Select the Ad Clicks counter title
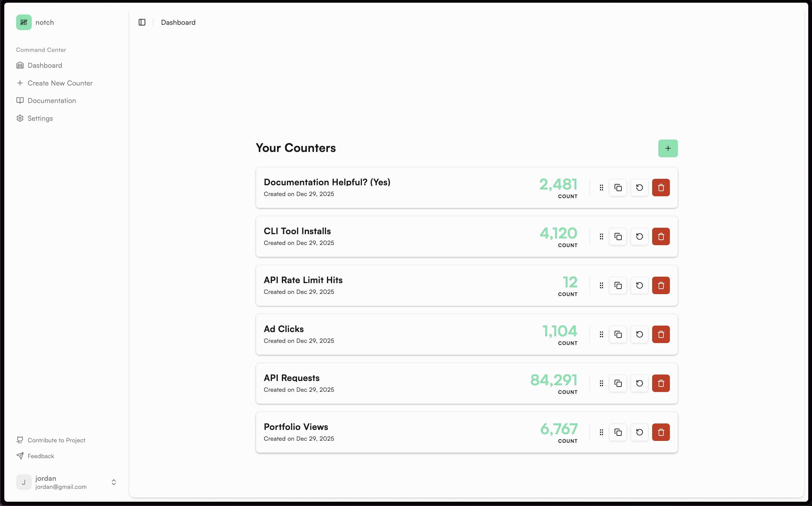Screen dimensions: 812x506 tap(283, 329)
